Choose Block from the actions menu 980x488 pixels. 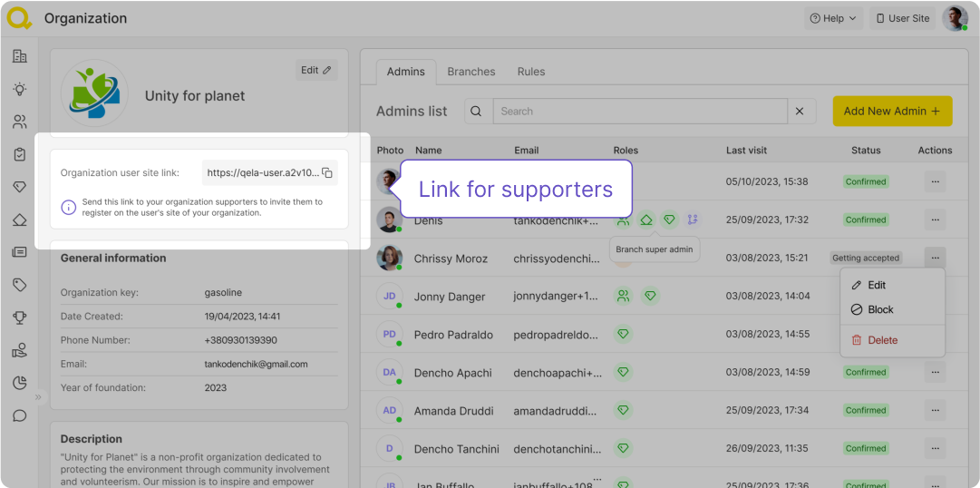click(880, 309)
